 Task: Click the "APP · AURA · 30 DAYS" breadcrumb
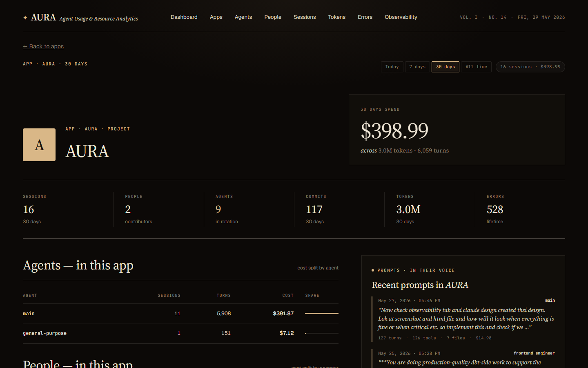coord(55,64)
